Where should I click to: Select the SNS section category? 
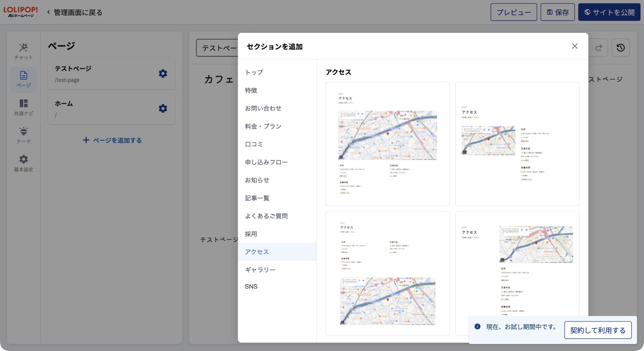[x=277, y=287]
